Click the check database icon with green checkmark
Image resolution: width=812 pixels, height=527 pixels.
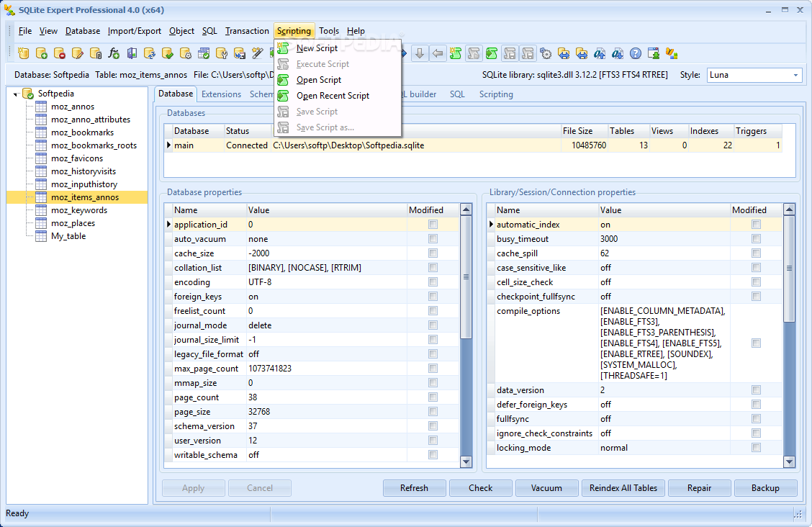pyautogui.click(x=168, y=53)
